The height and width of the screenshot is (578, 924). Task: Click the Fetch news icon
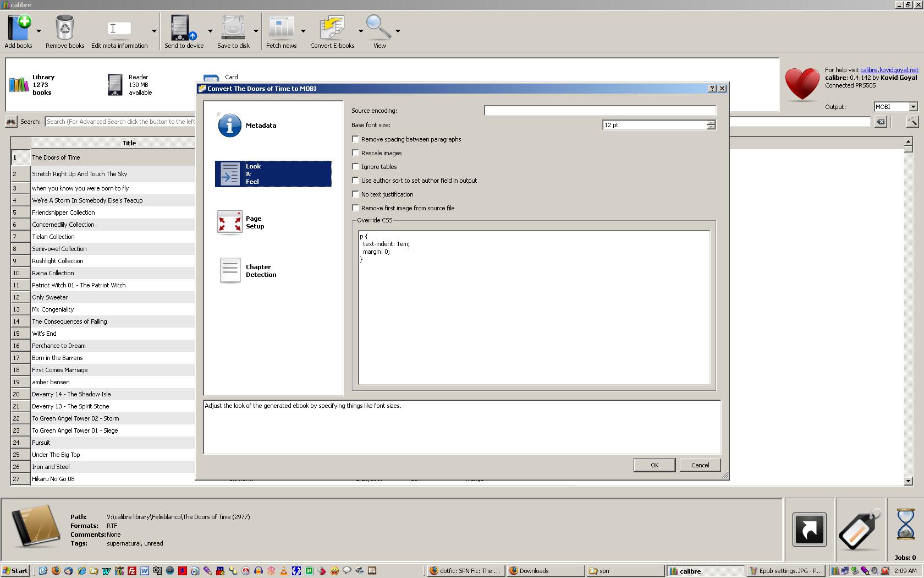281,28
